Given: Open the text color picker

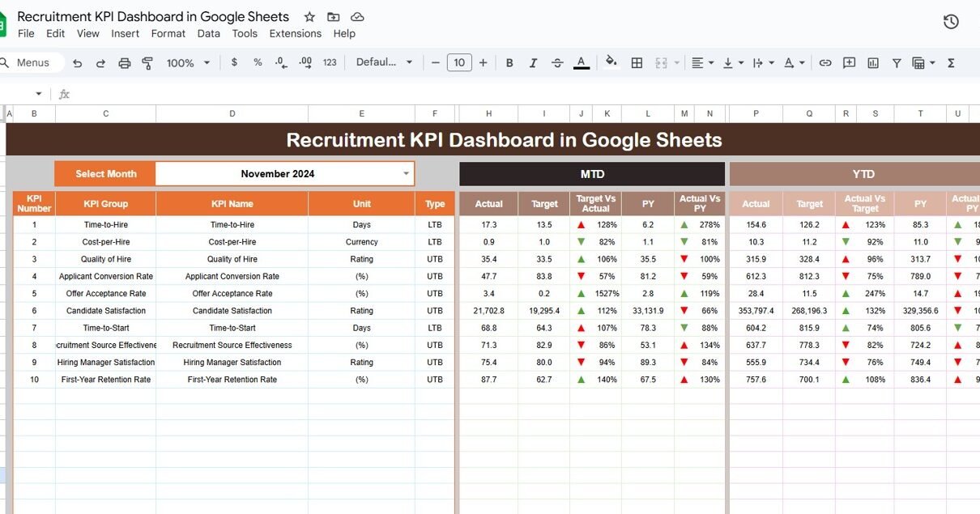Looking at the screenshot, I should (x=581, y=62).
